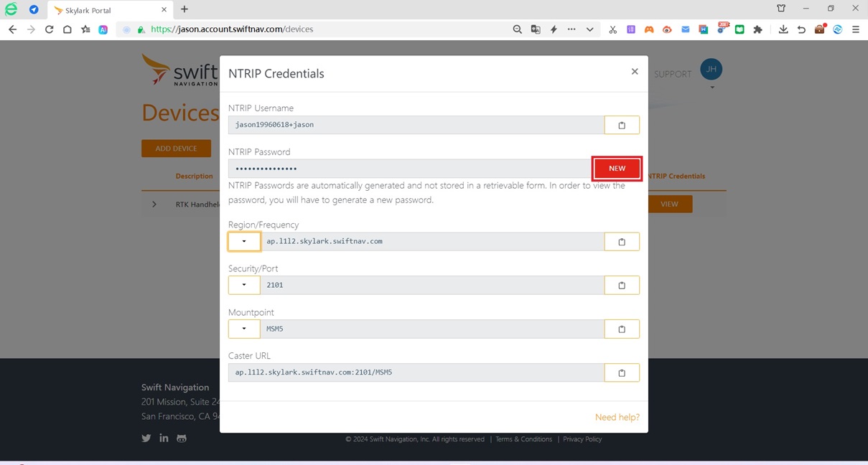Open the mail envelope extension icon
This screenshot has width=868, height=465.
tap(686, 29)
